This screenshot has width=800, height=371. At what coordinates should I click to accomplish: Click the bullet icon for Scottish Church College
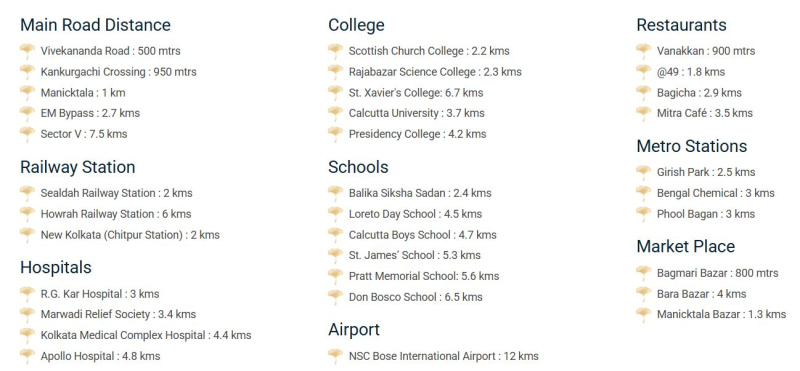335,51
